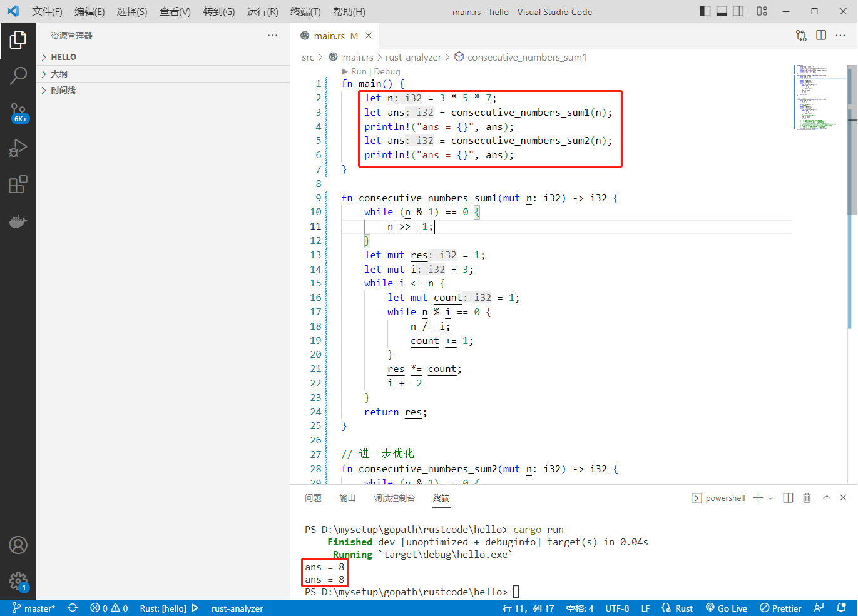Click Prettier status bar item
Viewport: 858px width, 616px height.
pos(780,608)
